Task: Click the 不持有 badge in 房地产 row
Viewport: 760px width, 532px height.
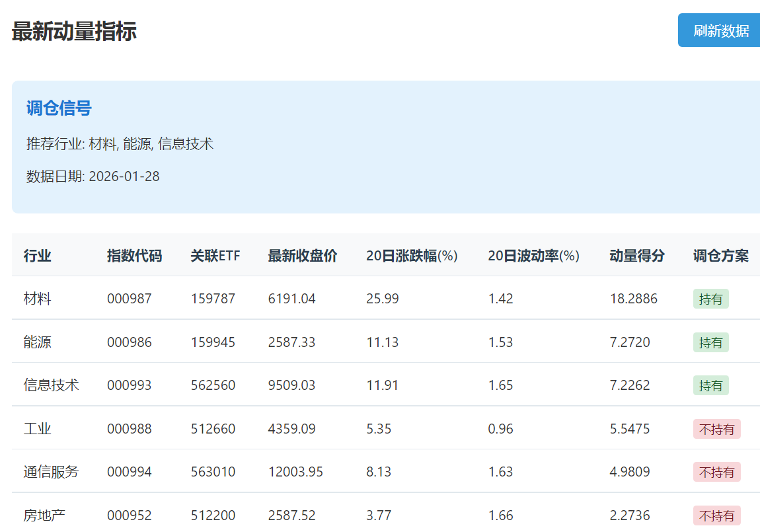Action: tap(716, 515)
